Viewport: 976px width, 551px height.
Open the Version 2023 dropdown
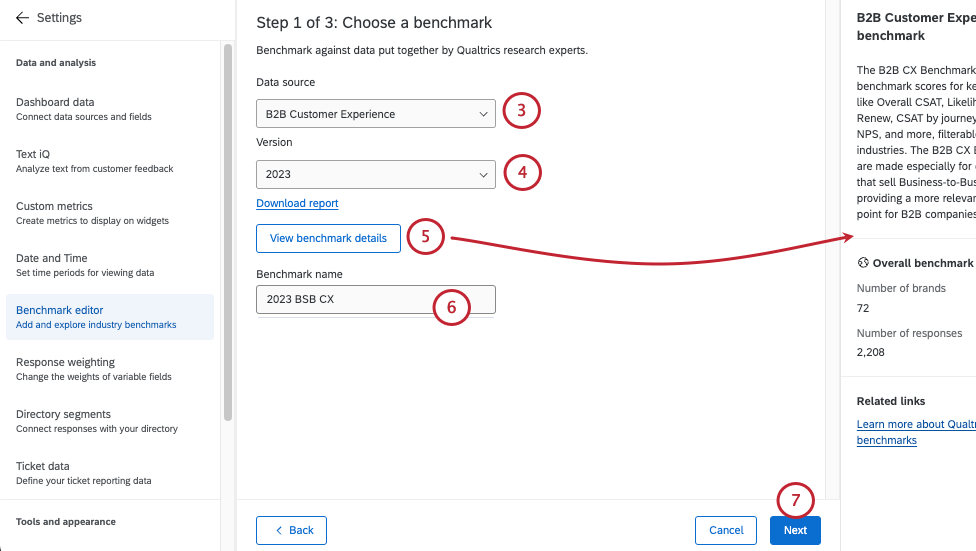375,174
